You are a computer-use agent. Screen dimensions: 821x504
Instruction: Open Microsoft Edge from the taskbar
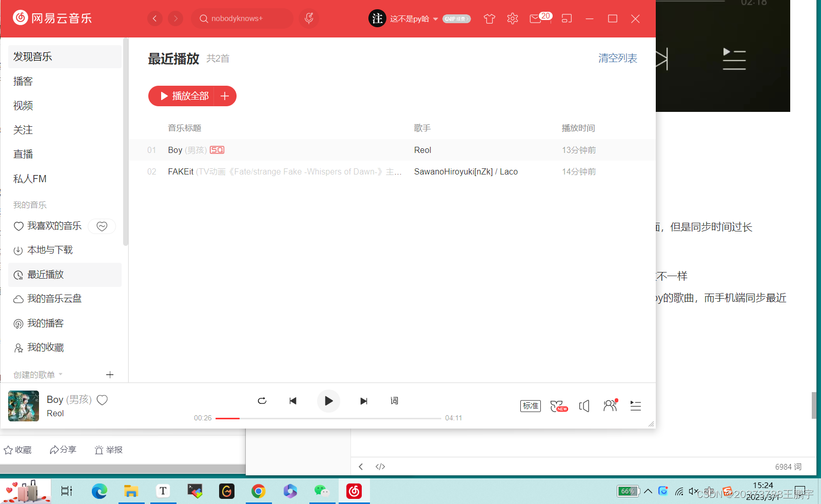[x=100, y=491]
